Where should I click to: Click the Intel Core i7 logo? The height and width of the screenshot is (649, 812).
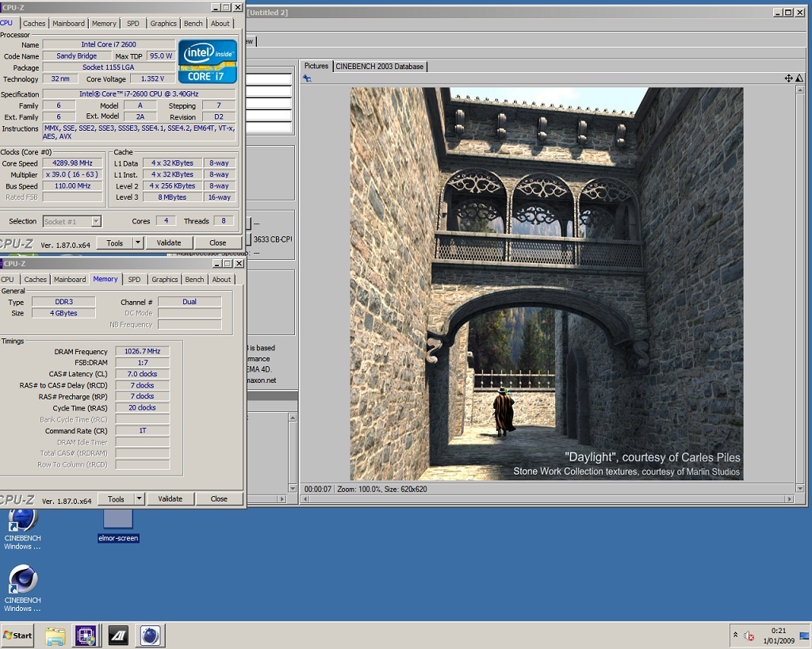tap(208, 62)
